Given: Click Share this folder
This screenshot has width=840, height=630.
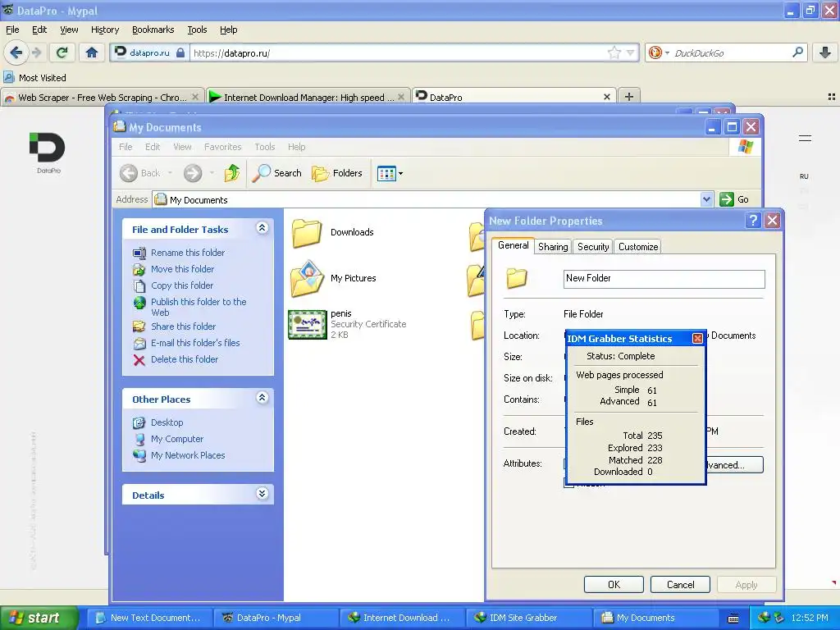Looking at the screenshot, I should [x=183, y=326].
